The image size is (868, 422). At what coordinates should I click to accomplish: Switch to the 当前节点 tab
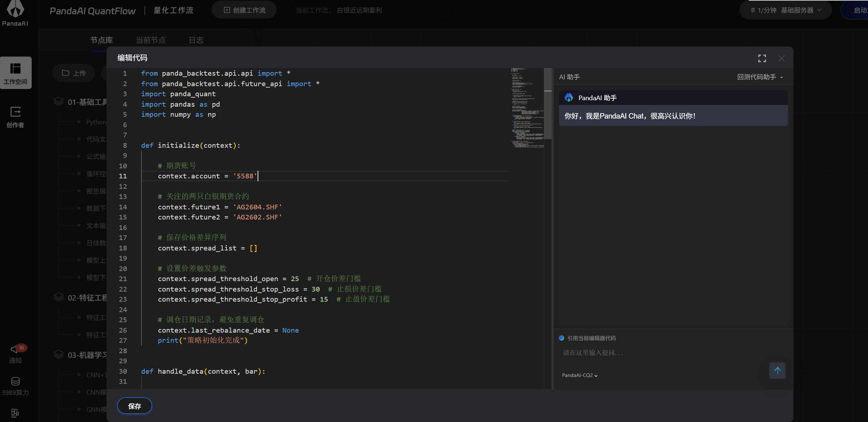click(x=150, y=40)
